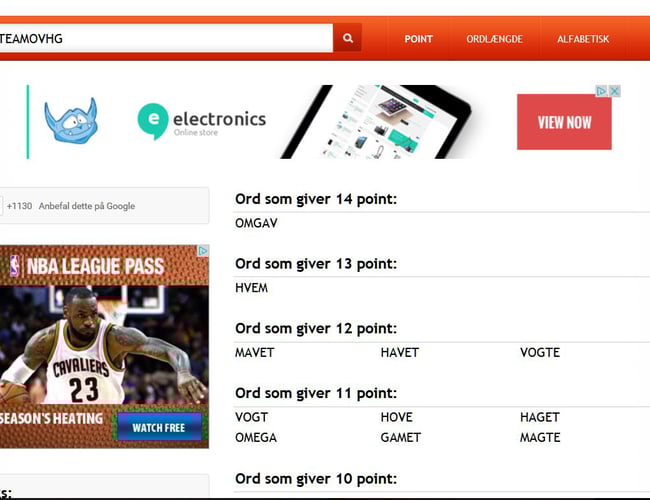Click the NBA logo in League Pass ad
650x500 pixels.
(x=15, y=266)
